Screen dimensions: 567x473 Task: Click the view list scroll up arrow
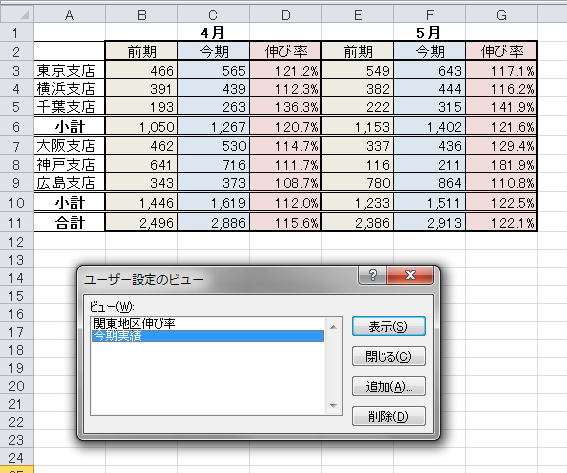point(333,327)
